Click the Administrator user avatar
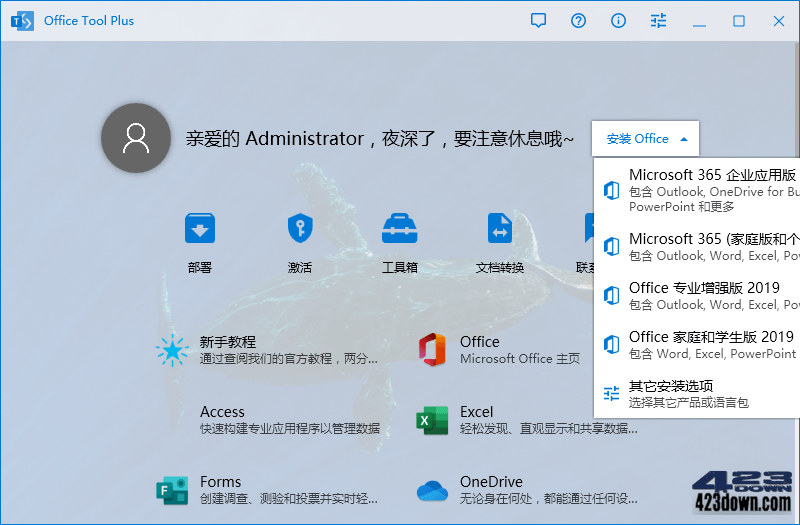The image size is (800, 525). (x=135, y=139)
